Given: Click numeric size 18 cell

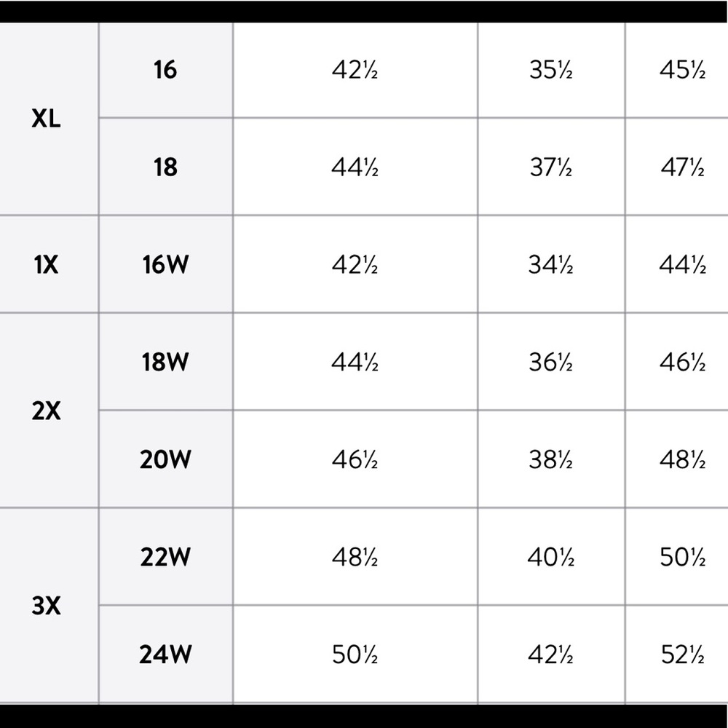Looking at the screenshot, I should pos(166,167).
